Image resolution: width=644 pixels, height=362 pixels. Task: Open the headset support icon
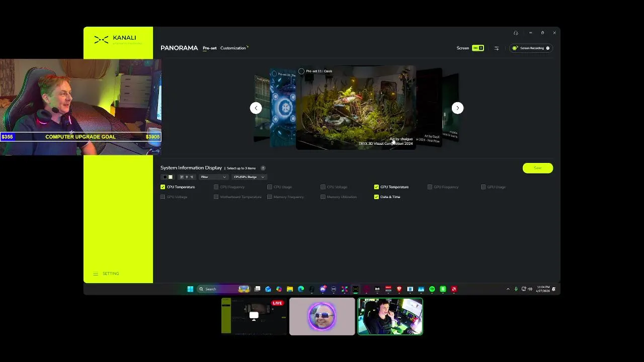pyautogui.click(x=516, y=33)
